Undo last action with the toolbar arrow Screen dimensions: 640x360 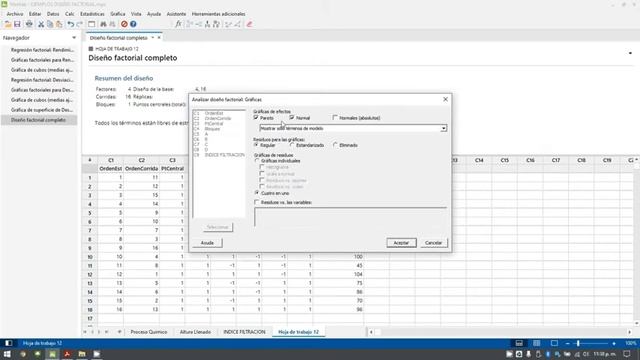tap(71, 24)
